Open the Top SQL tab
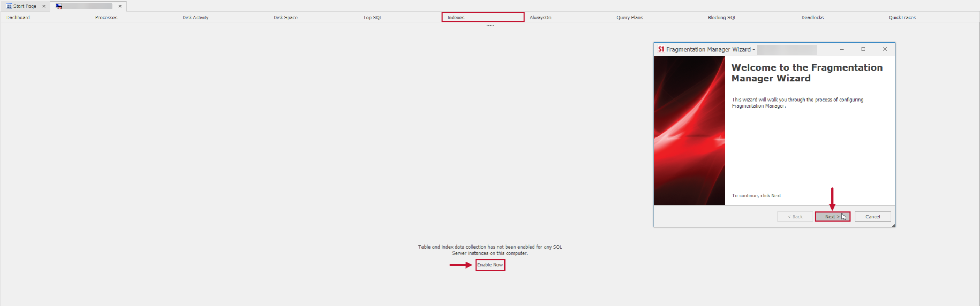 [x=372, y=18]
